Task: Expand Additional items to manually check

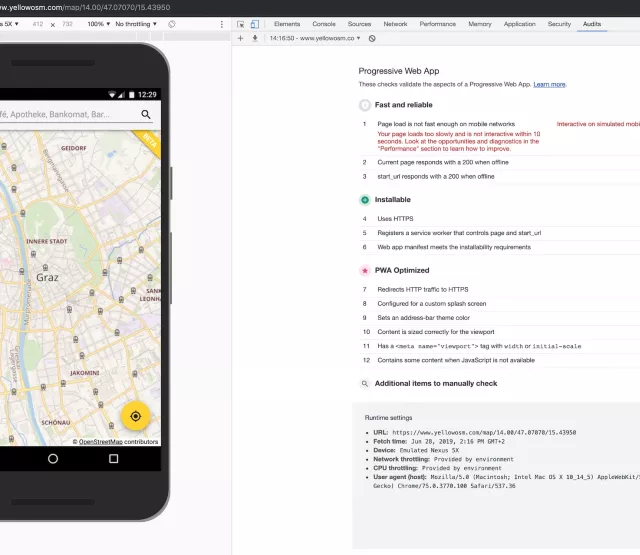Action: pos(435,383)
